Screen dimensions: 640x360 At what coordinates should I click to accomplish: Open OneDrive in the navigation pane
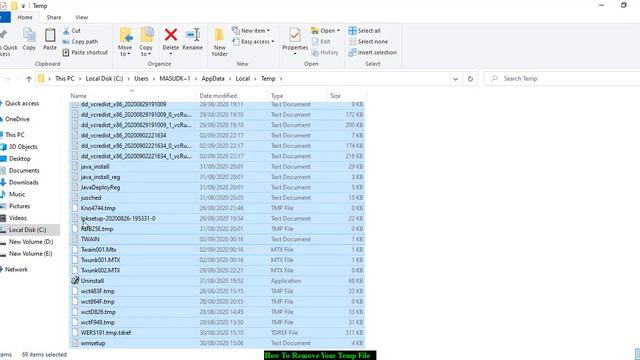(x=17, y=119)
